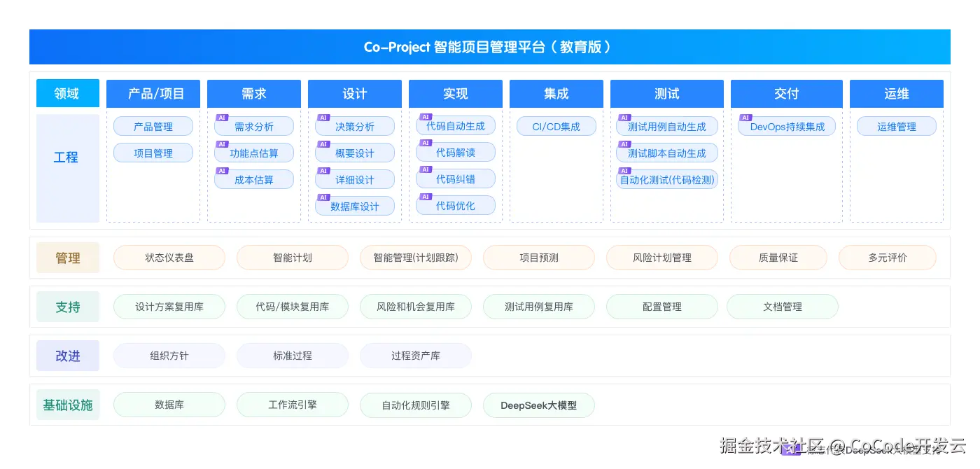Click the AI icon on 概要设计
Screen dimensions: 980x469
click(323, 143)
